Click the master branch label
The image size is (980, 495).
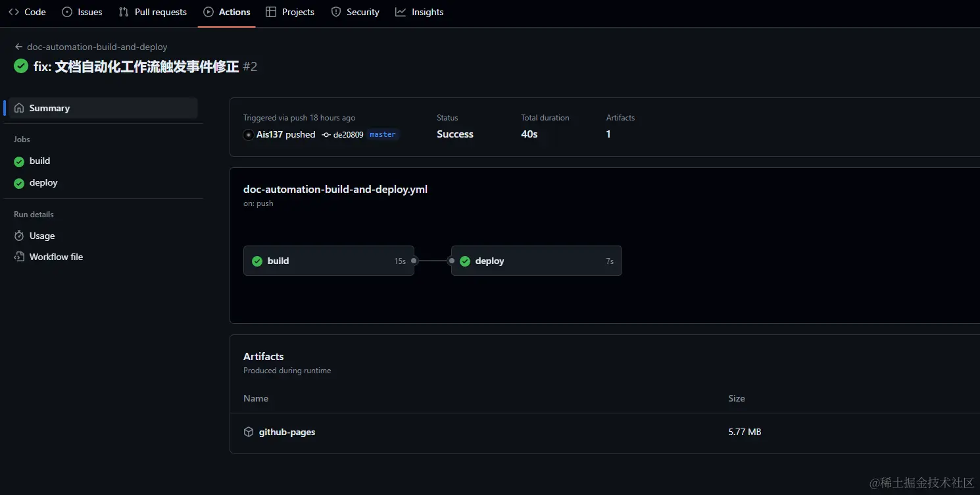point(383,134)
